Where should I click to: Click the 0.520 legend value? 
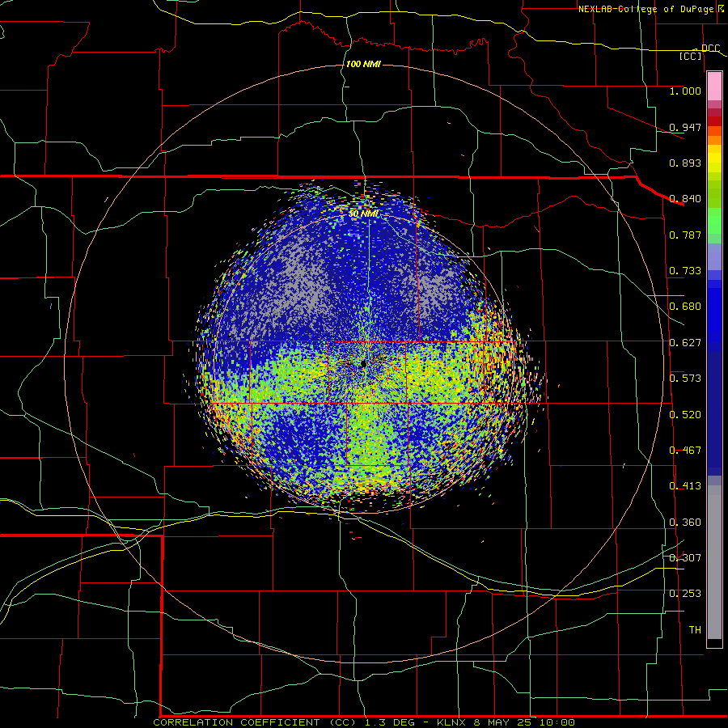(685, 415)
